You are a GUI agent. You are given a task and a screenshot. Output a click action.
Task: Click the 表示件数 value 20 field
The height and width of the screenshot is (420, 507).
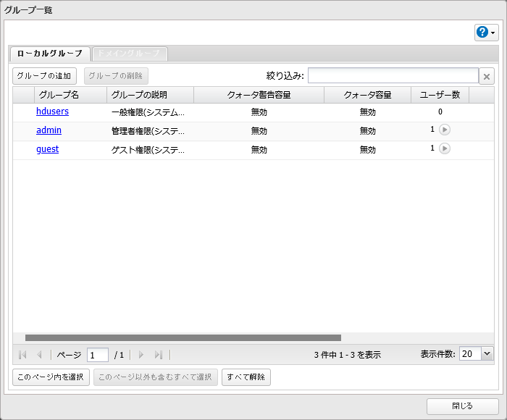(471, 353)
